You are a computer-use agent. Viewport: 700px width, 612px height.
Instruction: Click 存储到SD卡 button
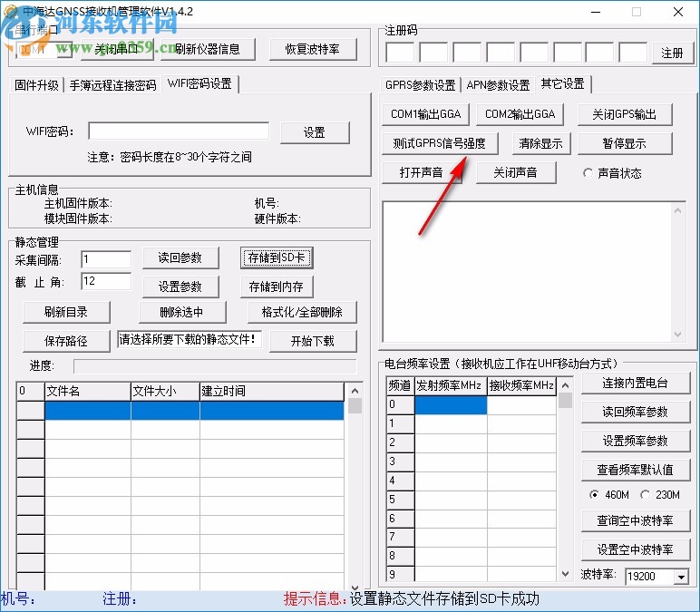(x=277, y=257)
